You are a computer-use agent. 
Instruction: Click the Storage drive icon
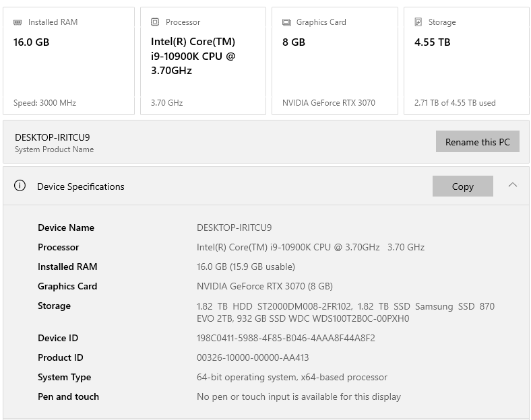418,22
